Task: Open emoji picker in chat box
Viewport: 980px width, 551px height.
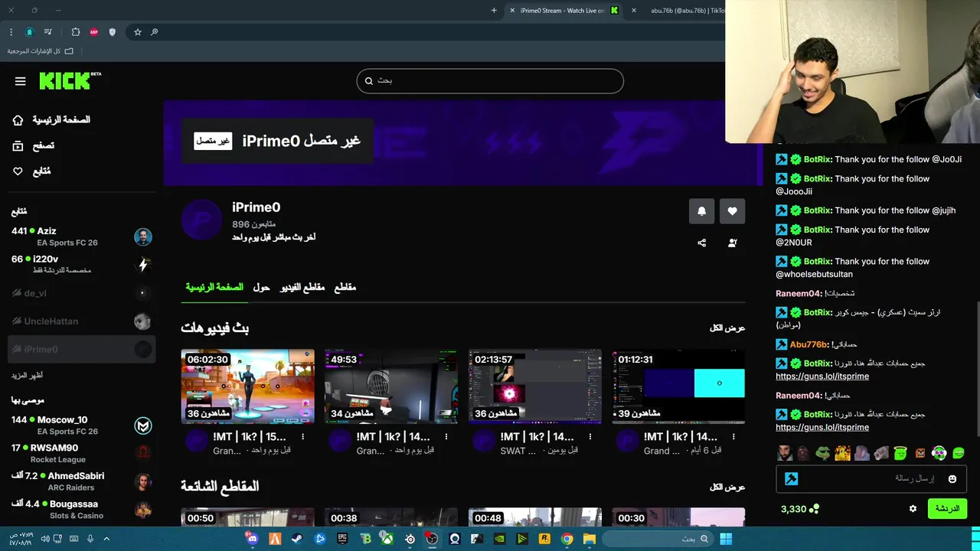Action: [x=952, y=479]
